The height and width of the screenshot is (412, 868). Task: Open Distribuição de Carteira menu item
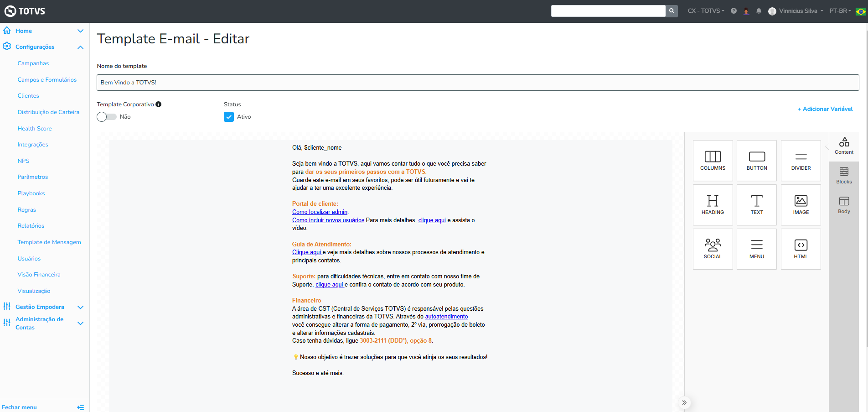48,112
